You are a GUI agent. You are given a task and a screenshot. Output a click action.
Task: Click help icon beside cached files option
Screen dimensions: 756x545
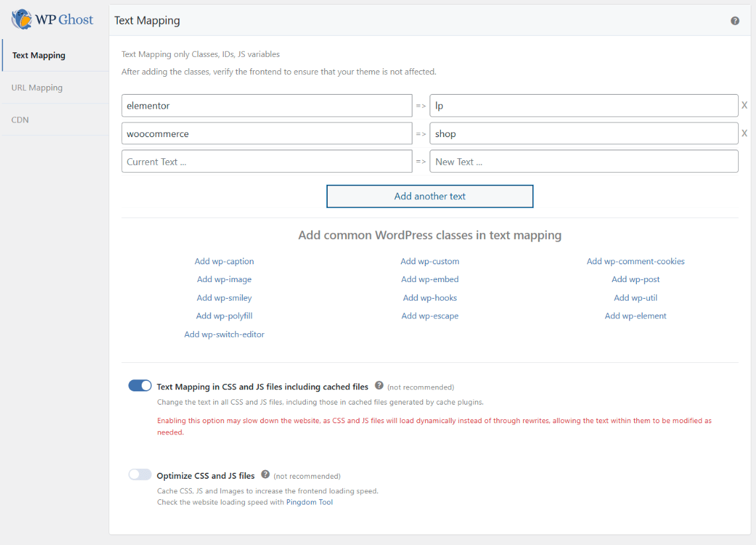(379, 385)
